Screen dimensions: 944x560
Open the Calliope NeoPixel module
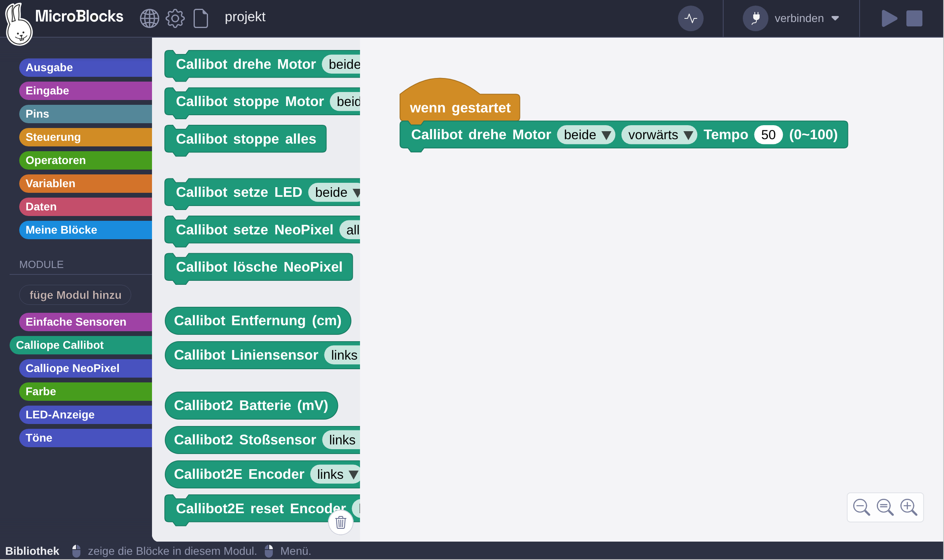pos(86,368)
